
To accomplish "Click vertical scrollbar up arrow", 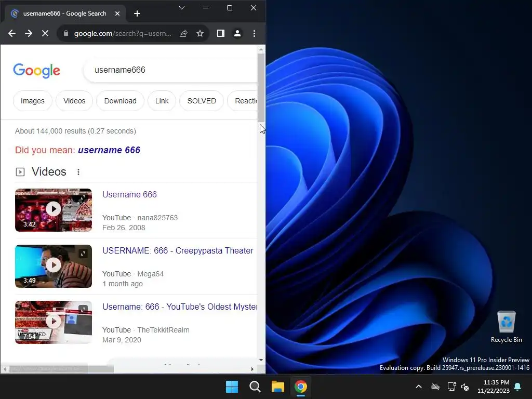I will tap(261, 49).
